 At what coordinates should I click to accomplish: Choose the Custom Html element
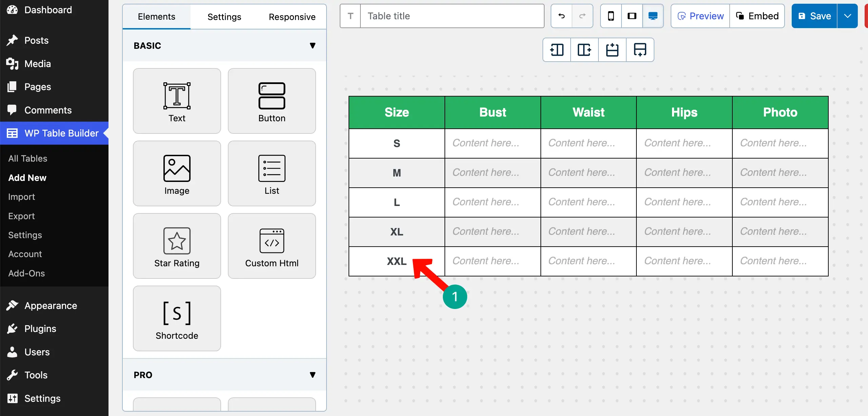click(x=272, y=246)
